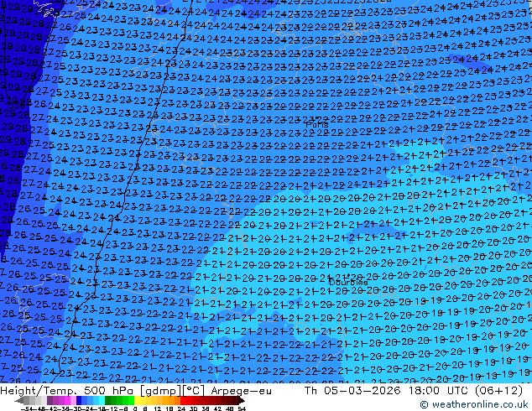Pick the cyan swatch at legend value -18
Viewport: 532px width, 411px height.
point(102,400)
